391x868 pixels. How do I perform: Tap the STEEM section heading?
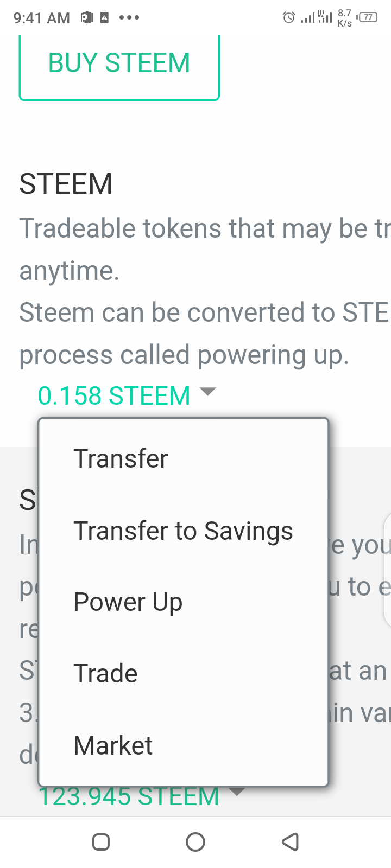(x=66, y=184)
